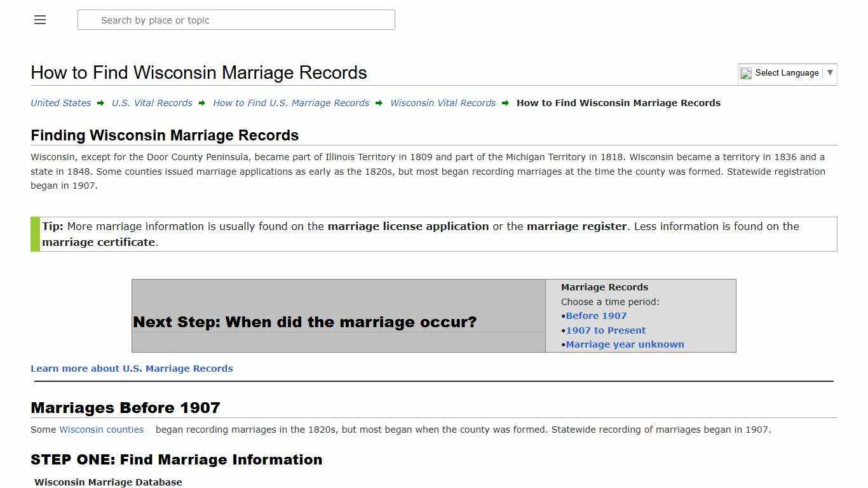Click the arrow after How to Find U.S. Marriage Records
Viewport: 868px width, 488px height.
(x=379, y=102)
